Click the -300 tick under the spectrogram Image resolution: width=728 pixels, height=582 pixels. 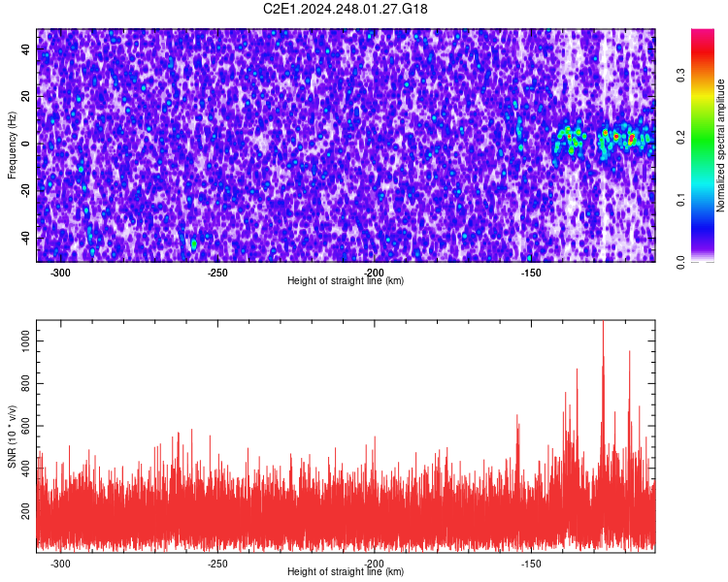click(x=60, y=273)
